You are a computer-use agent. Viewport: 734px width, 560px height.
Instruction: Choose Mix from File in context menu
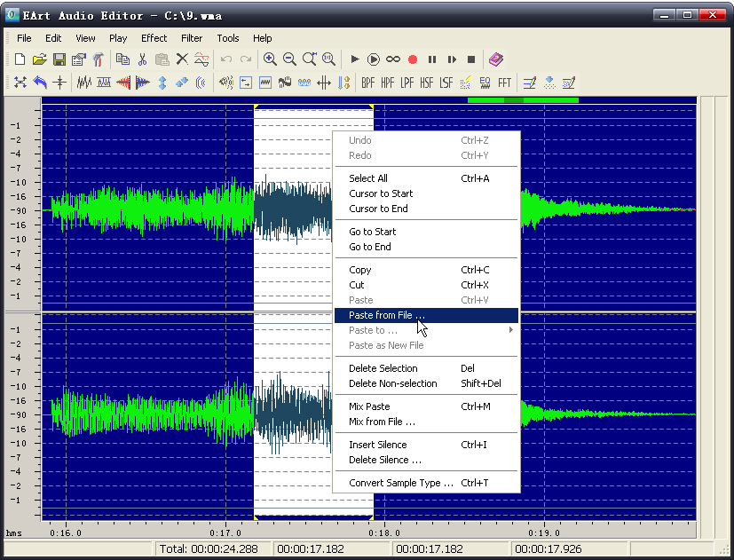426,422
